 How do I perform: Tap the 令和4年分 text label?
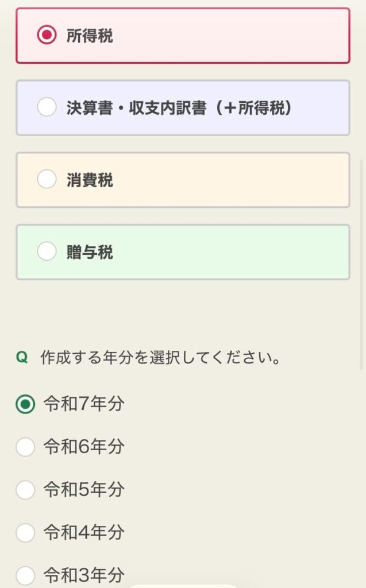[x=84, y=533]
